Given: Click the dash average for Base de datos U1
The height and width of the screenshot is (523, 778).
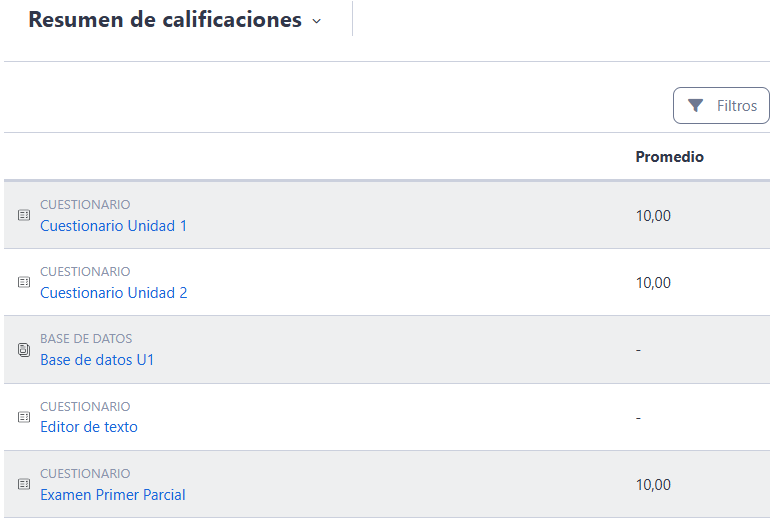Looking at the screenshot, I should 638,350.
